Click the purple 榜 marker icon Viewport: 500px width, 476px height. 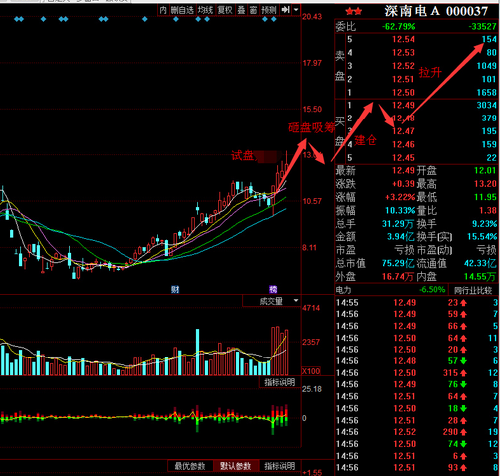coord(273,289)
